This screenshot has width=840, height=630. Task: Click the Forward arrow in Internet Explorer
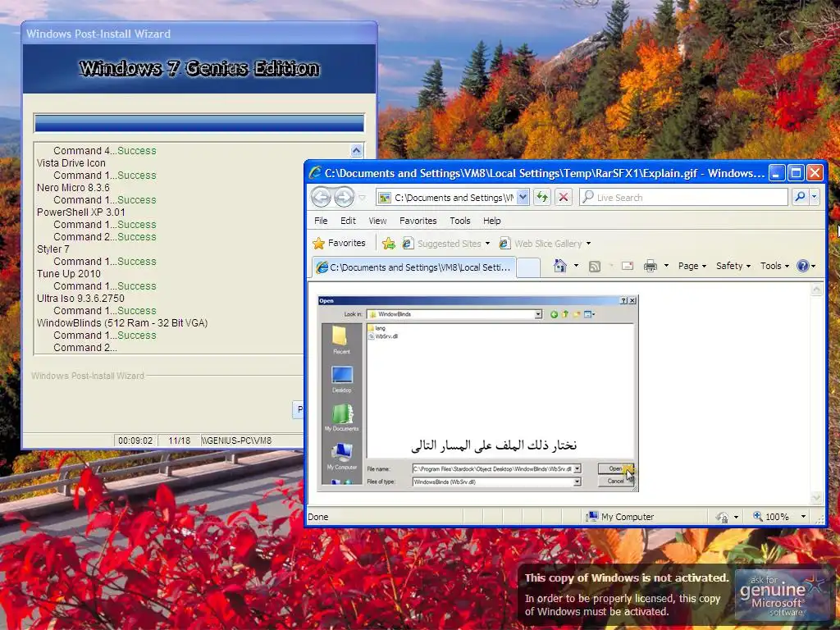(x=344, y=197)
